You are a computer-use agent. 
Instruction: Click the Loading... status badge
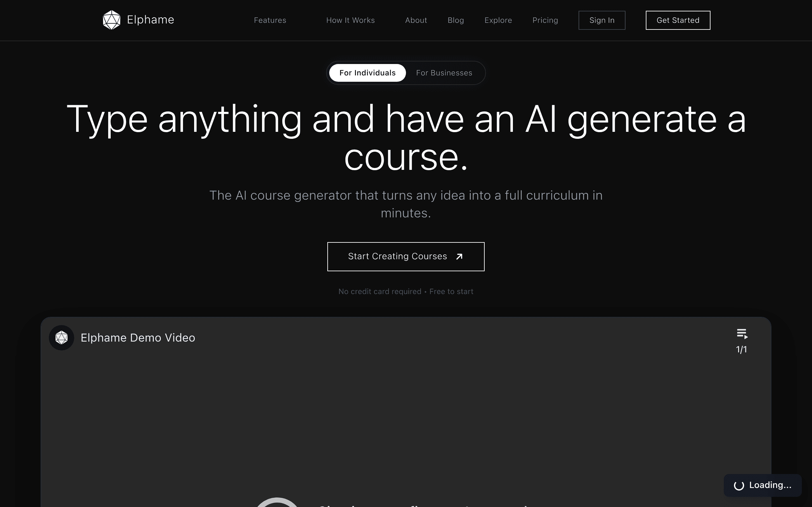click(762, 485)
